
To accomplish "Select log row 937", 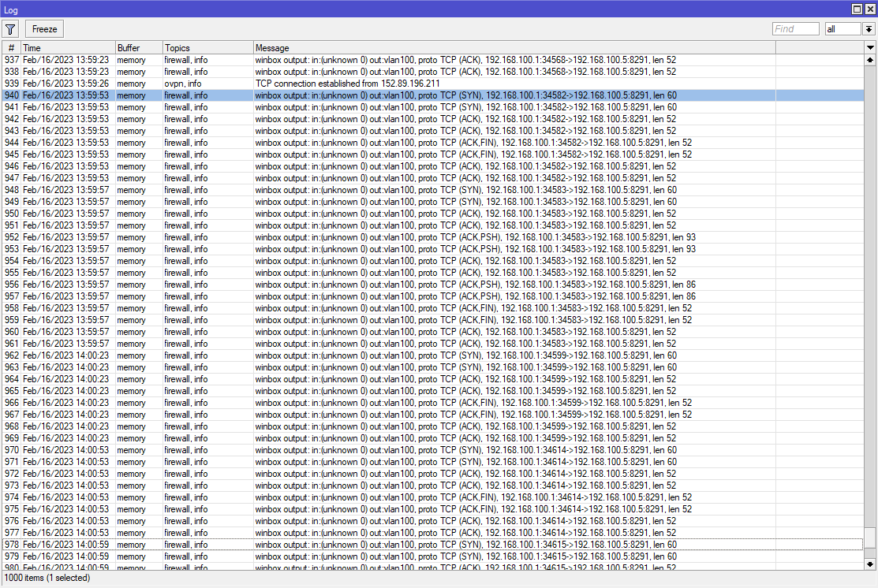I will (433, 60).
